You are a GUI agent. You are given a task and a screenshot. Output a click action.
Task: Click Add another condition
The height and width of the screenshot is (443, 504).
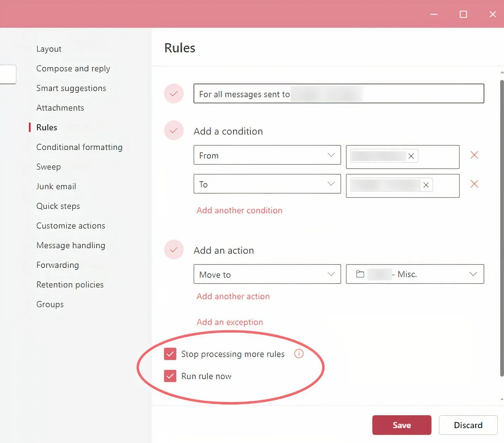coord(239,210)
